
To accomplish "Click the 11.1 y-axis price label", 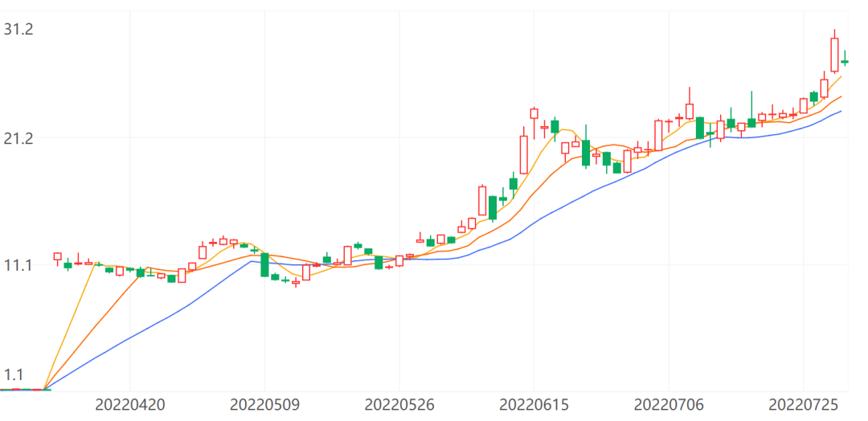I will (18, 265).
